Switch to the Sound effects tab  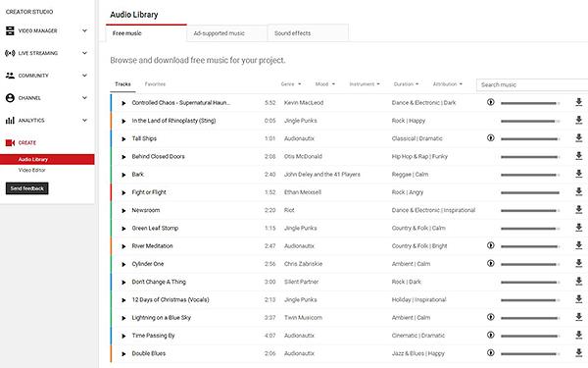(308, 33)
